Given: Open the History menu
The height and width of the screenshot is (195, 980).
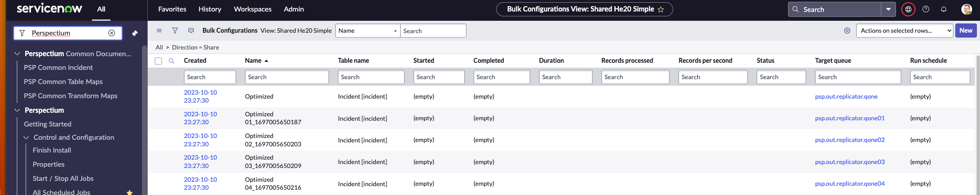Looking at the screenshot, I should click(x=210, y=9).
